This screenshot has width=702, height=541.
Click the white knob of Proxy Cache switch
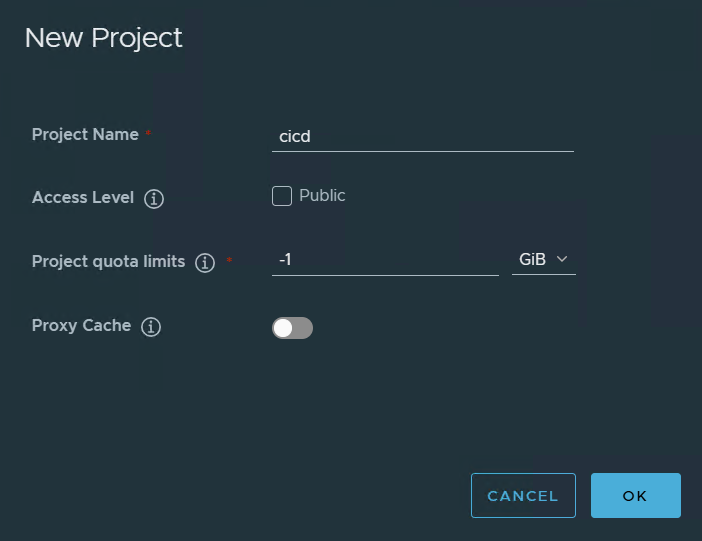pyautogui.click(x=283, y=328)
